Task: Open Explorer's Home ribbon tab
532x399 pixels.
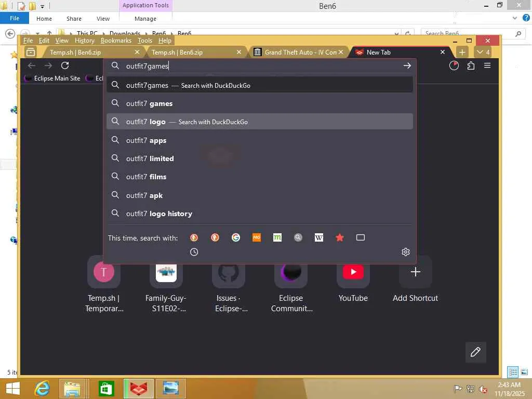Action: (44, 19)
